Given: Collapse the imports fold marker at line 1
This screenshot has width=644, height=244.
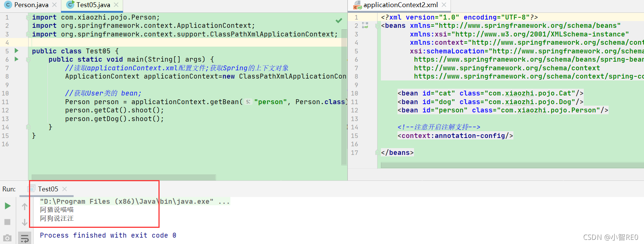Looking at the screenshot, I should pyautogui.click(x=28, y=17).
